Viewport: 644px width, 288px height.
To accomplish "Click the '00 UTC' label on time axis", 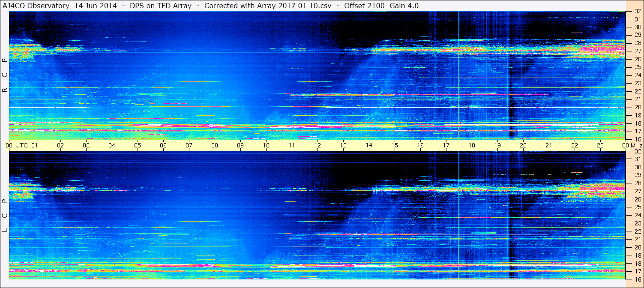I will click(16, 145).
